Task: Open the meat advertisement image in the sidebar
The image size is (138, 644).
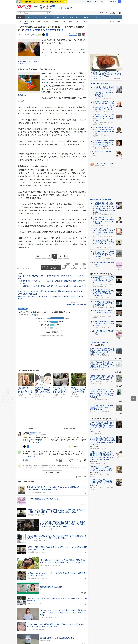Action: [x=106, y=62]
